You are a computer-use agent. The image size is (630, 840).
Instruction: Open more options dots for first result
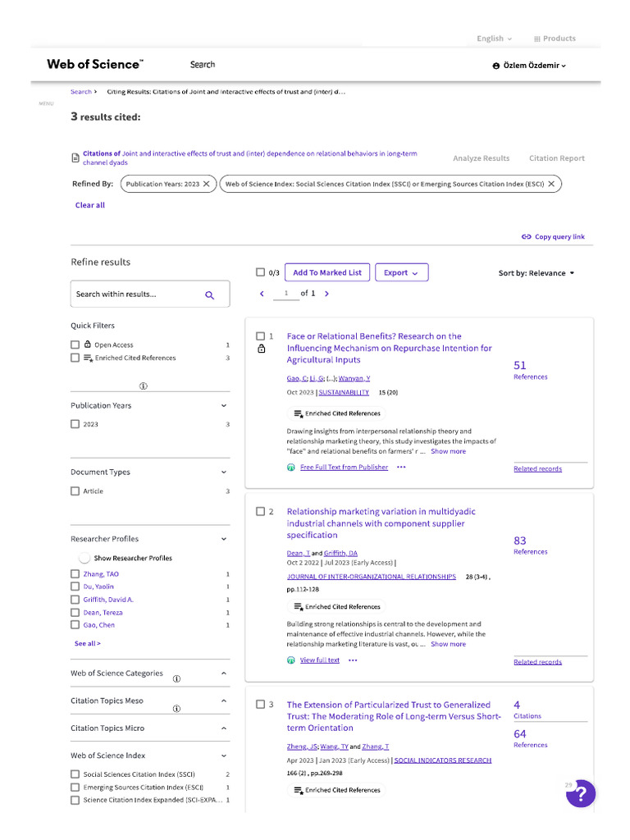401,467
